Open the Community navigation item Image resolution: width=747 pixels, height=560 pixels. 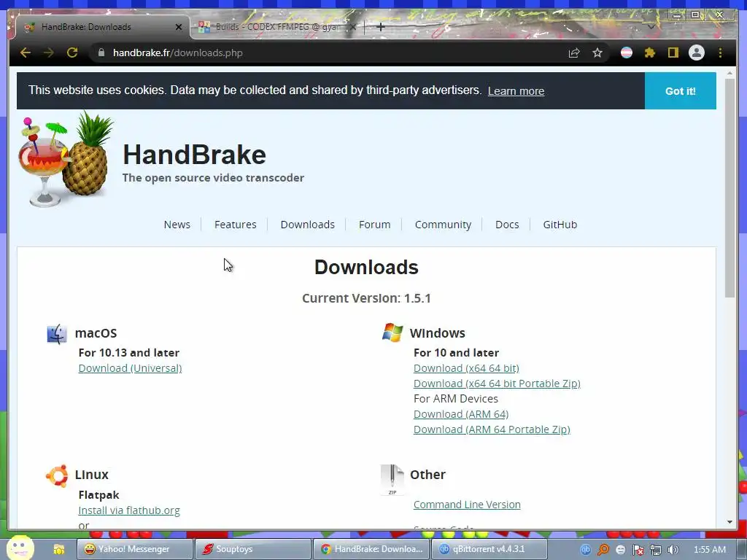(x=443, y=225)
